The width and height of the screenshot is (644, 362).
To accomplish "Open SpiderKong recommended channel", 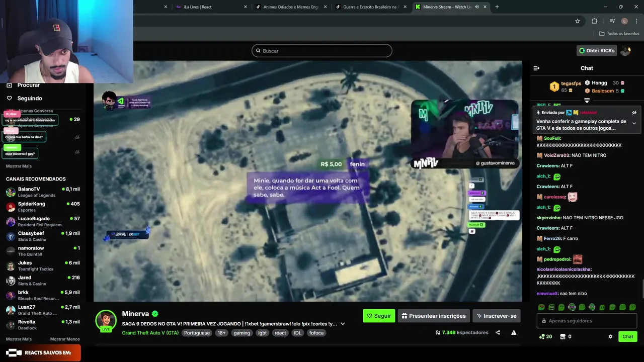I will (43, 207).
